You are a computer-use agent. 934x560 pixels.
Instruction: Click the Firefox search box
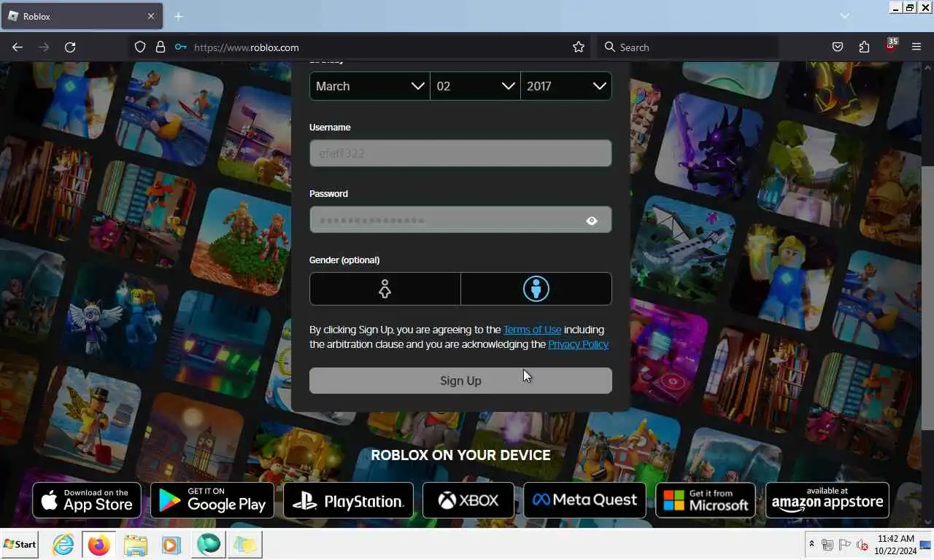click(x=688, y=47)
